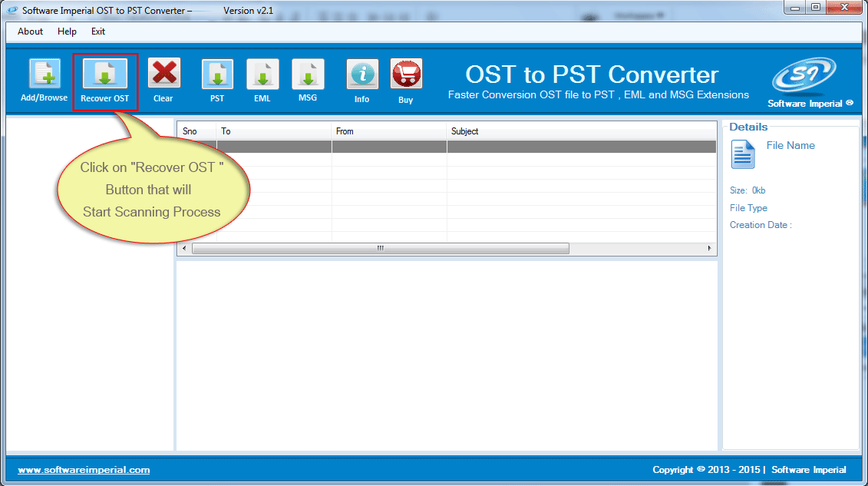Export to MSG format icon

[308, 74]
